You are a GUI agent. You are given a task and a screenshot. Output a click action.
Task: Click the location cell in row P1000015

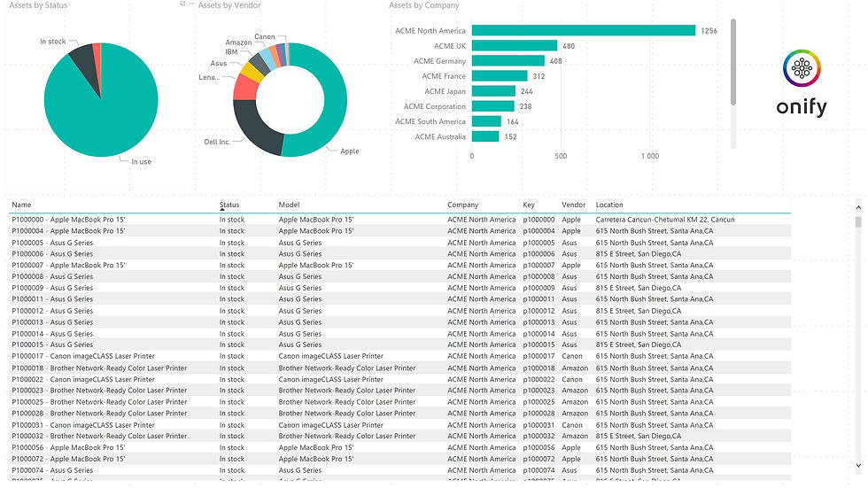(639, 345)
